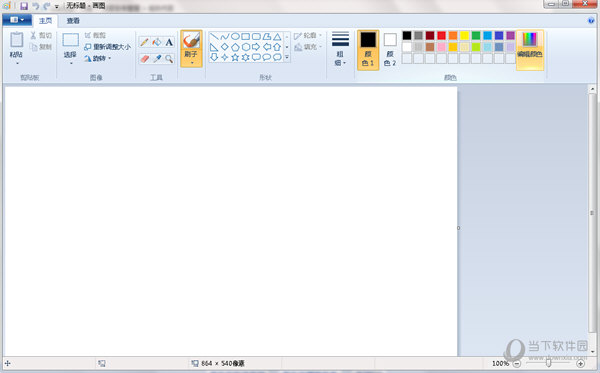This screenshot has height=373, width=600.
Task: Expand the Shapes gallery more arrow
Action: [x=287, y=57]
